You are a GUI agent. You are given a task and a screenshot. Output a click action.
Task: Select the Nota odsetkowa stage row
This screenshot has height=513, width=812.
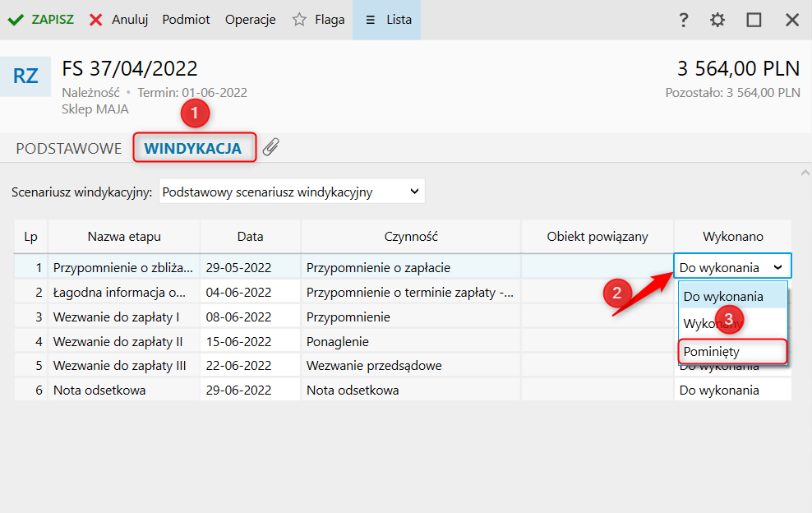point(99,391)
